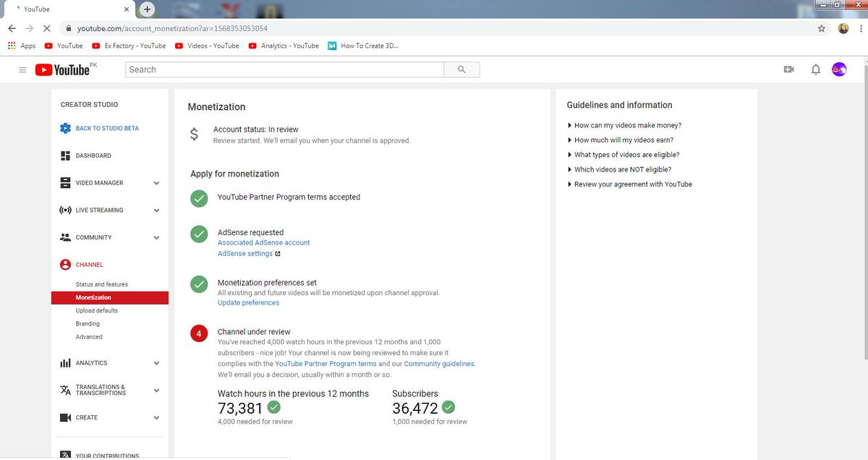Select the highlighted Monetization menu item

(110, 298)
